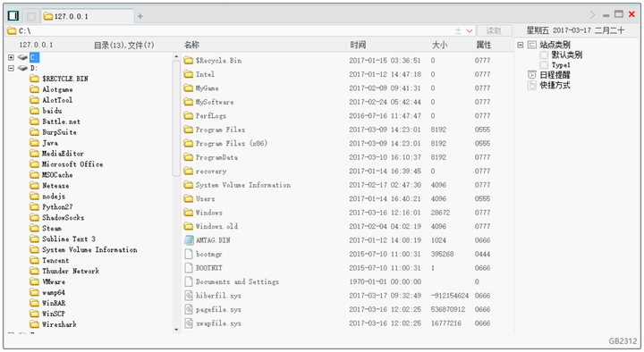Select the Microsoft Office folder in tree
The image size is (644, 352).
(x=72, y=164)
